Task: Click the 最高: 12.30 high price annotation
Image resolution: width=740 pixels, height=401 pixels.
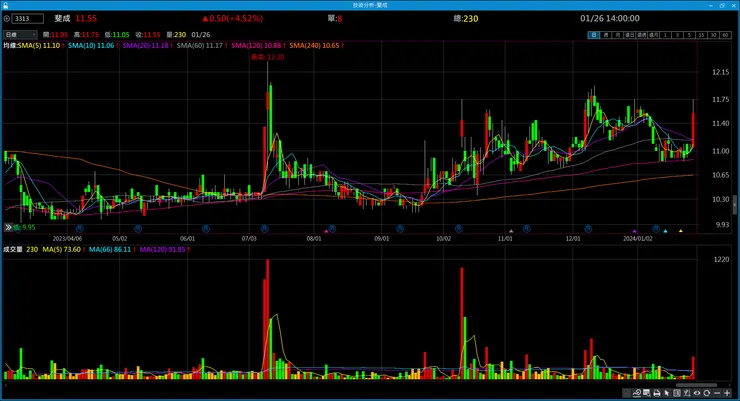Action: [x=268, y=57]
